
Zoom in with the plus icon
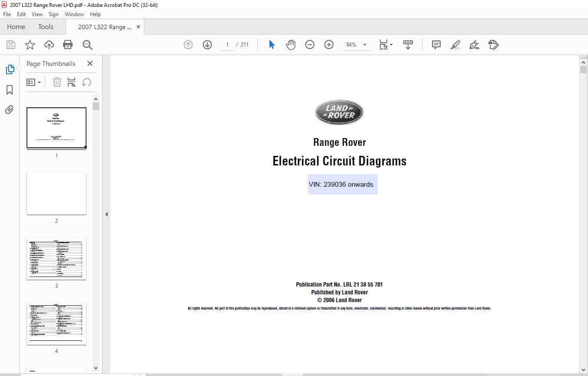[x=329, y=45]
